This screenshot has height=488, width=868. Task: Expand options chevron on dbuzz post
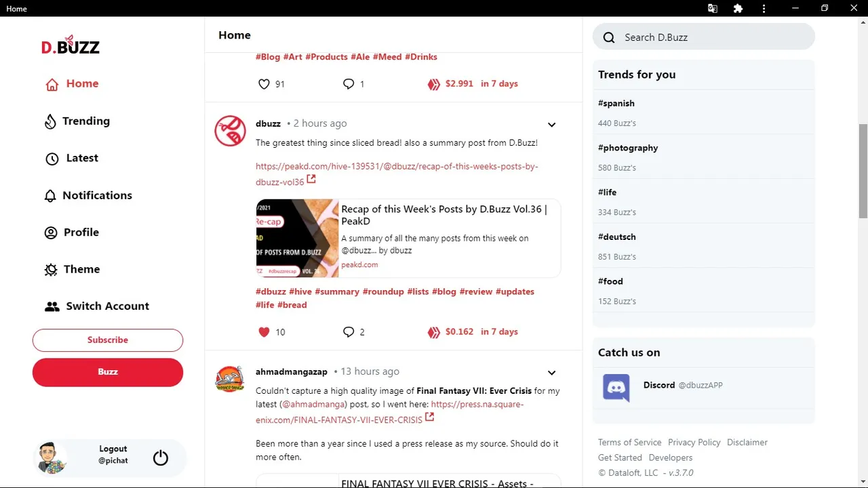551,125
